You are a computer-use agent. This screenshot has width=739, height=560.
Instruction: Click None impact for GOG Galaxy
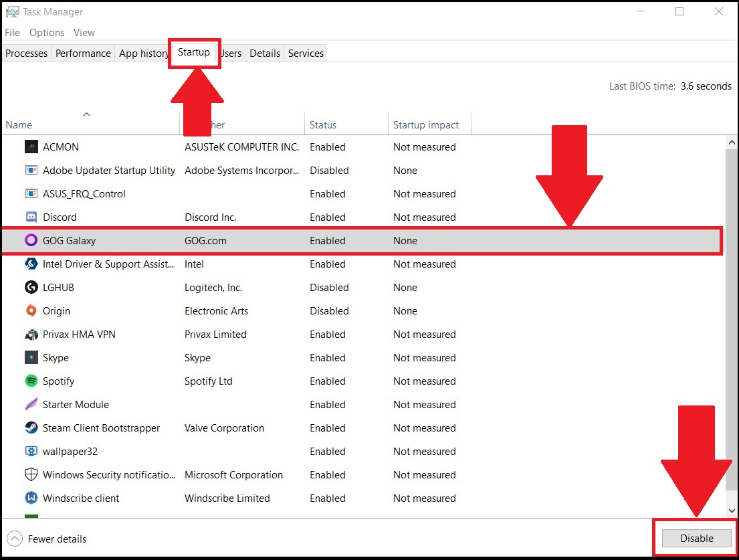click(x=405, y=240)
